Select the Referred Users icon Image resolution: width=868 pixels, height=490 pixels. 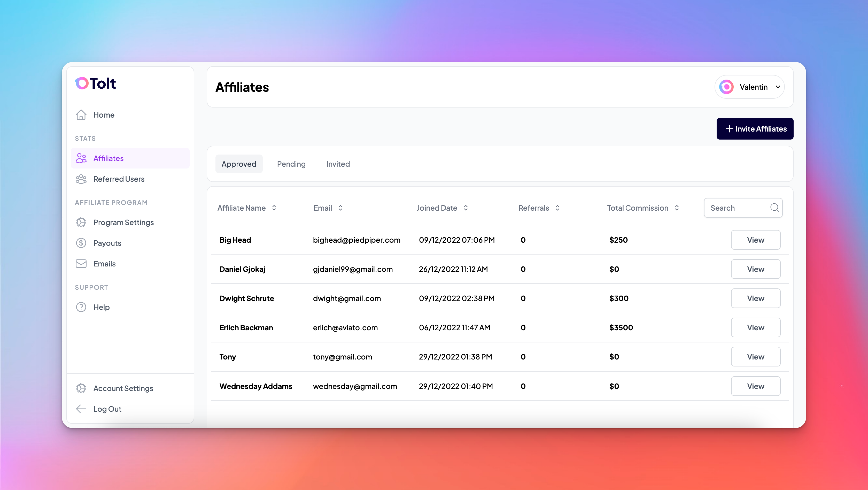pyautogui.click(x=81, y=179)
